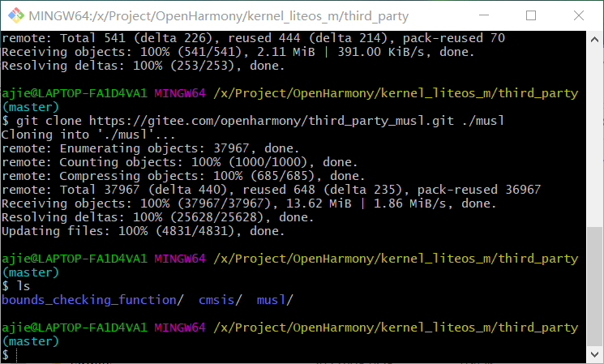Close the MINGW64 terminal window

pos(579,15)
